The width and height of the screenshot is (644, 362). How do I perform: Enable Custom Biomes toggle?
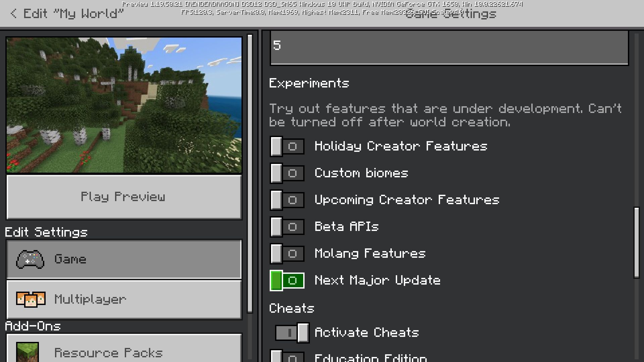(x=287, y=173)
